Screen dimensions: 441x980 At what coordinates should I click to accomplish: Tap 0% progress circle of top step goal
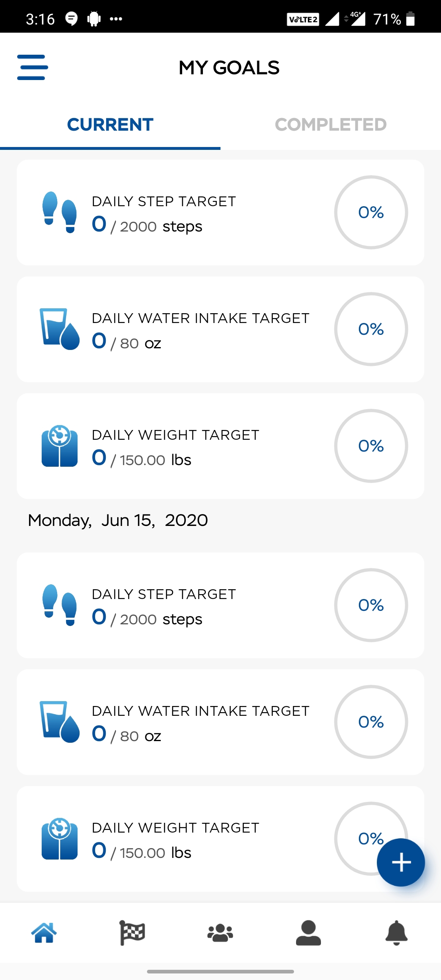click(x=371, y=212)
